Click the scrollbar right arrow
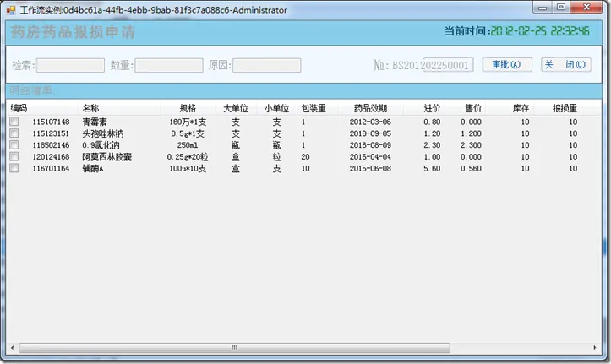Viewport: 611px width, 364px height. pyautogui.click(x=595, y=348)
